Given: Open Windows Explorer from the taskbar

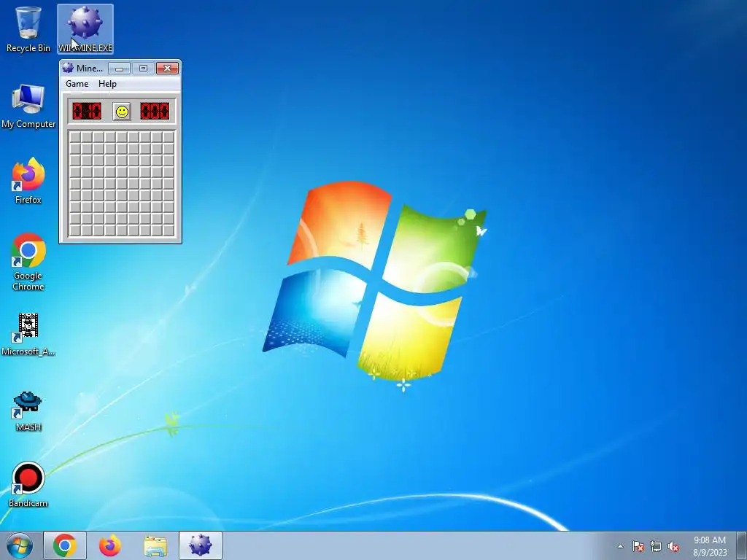Looking at the screenshot, I should click(155, 545).
